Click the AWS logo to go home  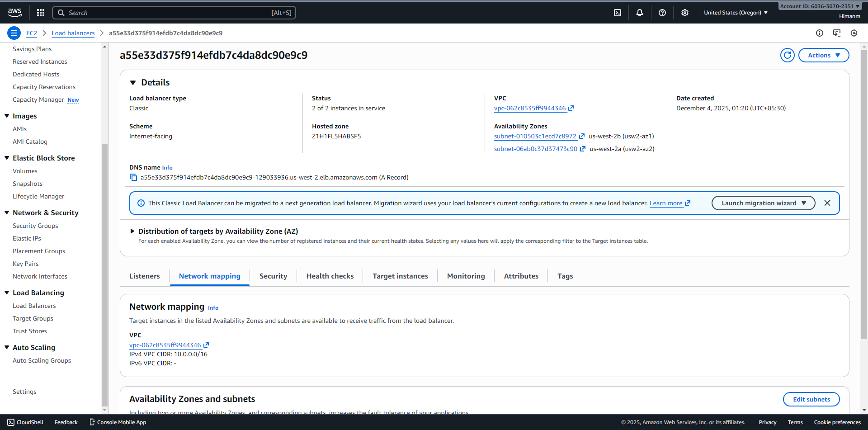[x=14, y=12]
